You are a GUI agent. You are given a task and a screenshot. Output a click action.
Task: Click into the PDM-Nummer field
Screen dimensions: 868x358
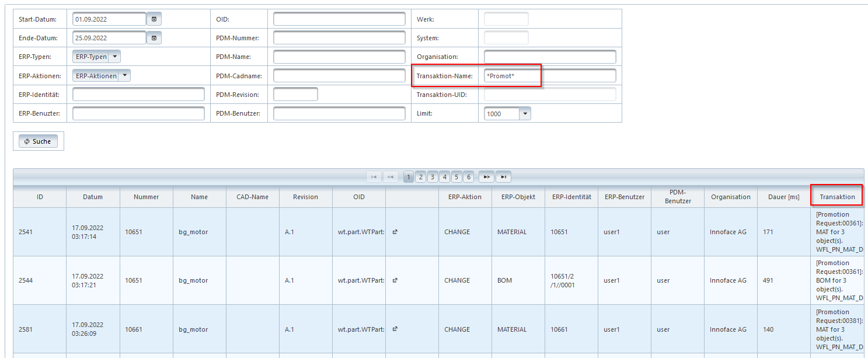click(x=339, y=38)
